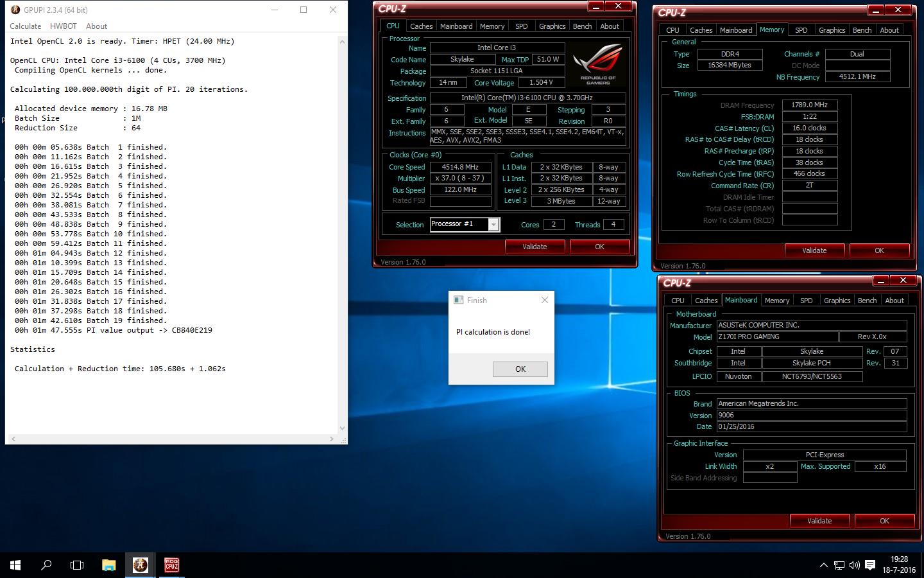The width and height of the screenshot is (924, 578).
Task: Switch to GPUPI taskbar icon
Action: tap(140, 565)
